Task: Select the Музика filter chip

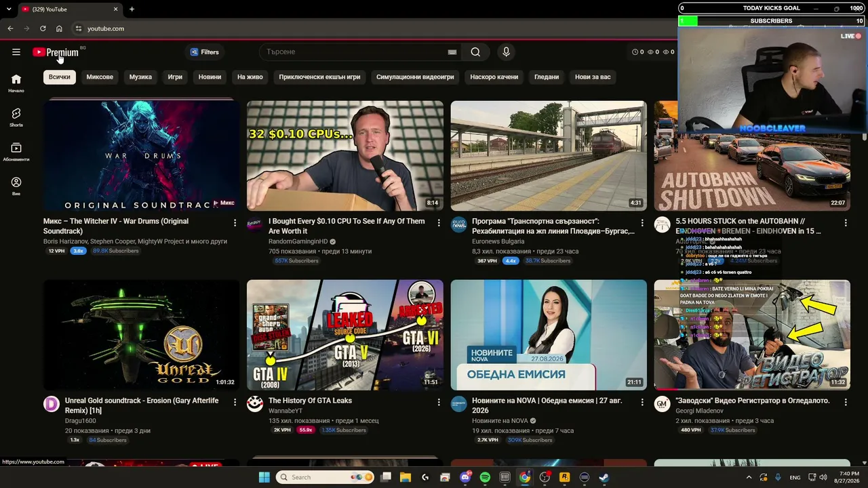Action: (x=140, y=77)
